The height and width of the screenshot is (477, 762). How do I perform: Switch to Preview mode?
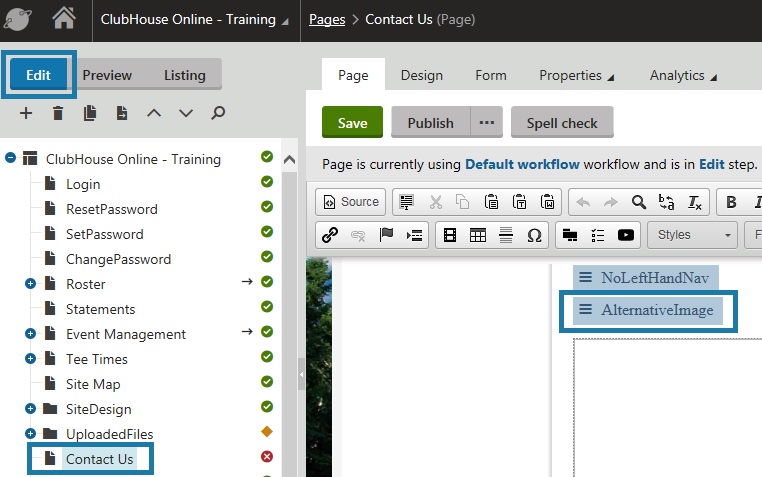(x=107, y=75)
